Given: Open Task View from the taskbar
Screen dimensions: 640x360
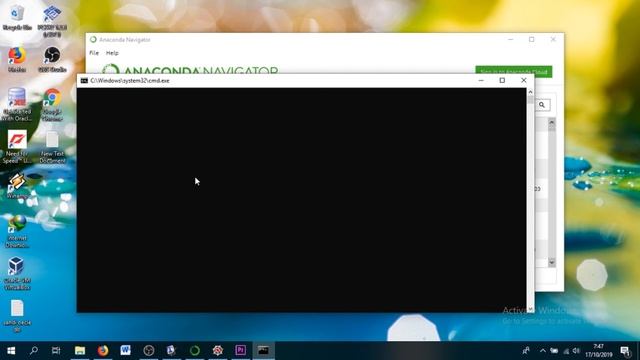Looking at the screenshot, I should coord(56,350).
